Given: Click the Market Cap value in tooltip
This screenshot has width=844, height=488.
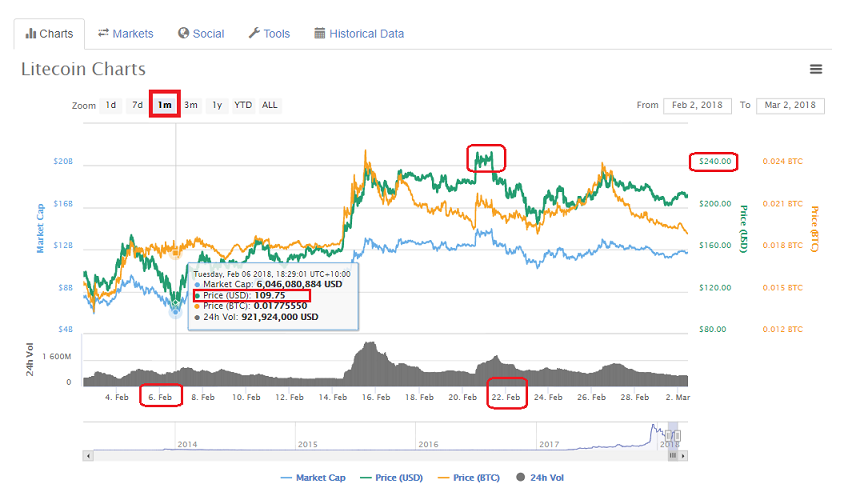Looking at the screenshot, I should (x=299, y=284).
